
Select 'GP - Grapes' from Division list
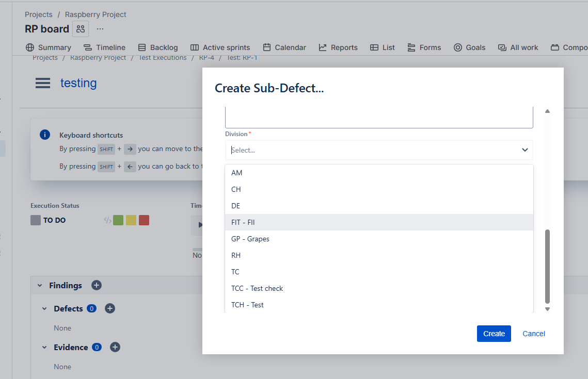[250, 239]
